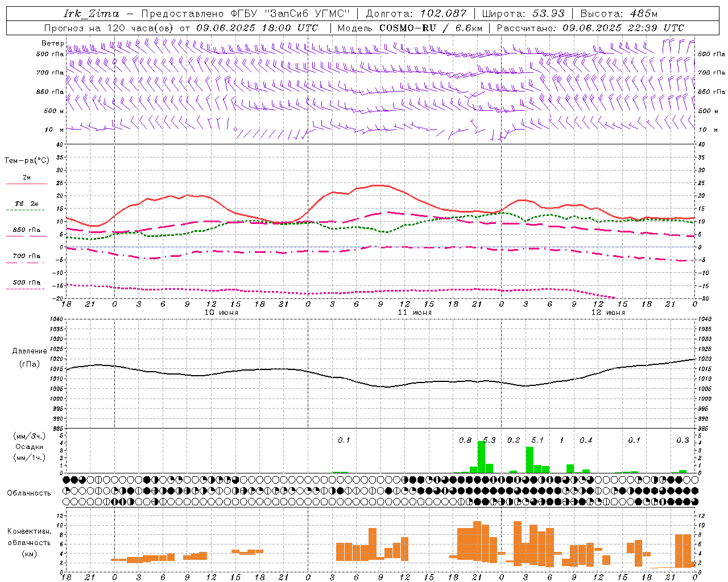Click the 12 июня date label
728x582 pixels.
pos(608,312)
